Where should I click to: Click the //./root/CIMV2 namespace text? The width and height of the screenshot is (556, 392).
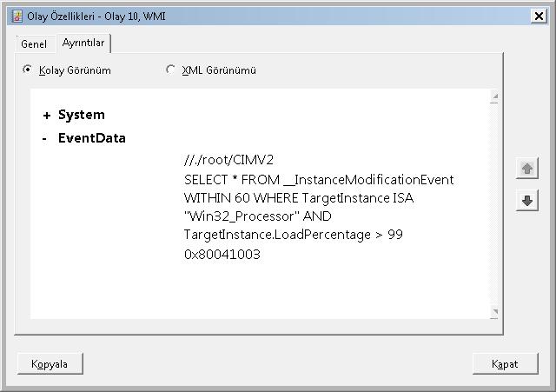tap(228, 160)
